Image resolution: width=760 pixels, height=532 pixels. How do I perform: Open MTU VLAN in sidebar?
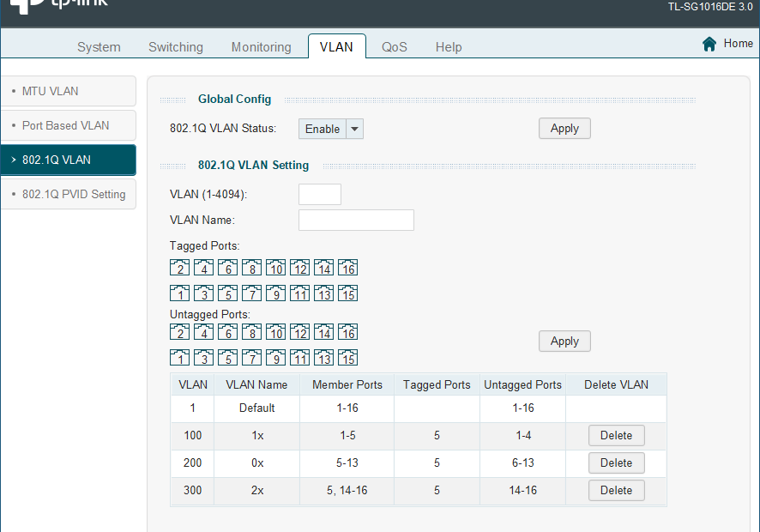(x=68, y=91)
